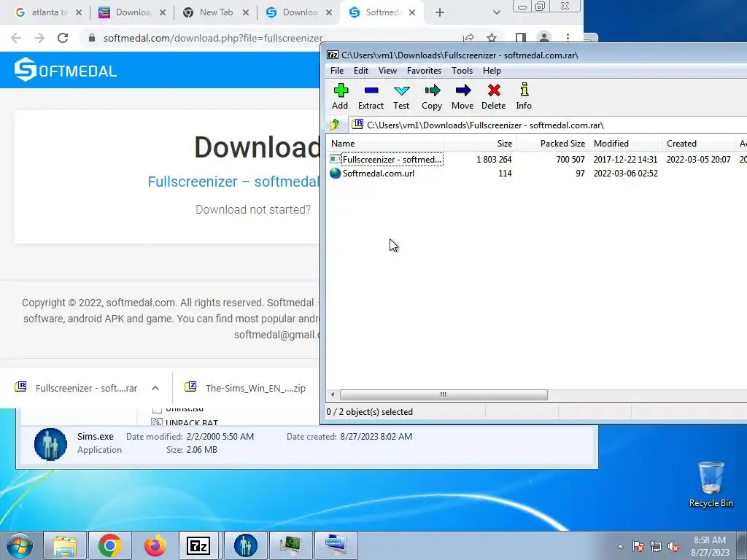Close the New Tab browser tab
This screenshot has height=560, width=747.
coord(245,13)
